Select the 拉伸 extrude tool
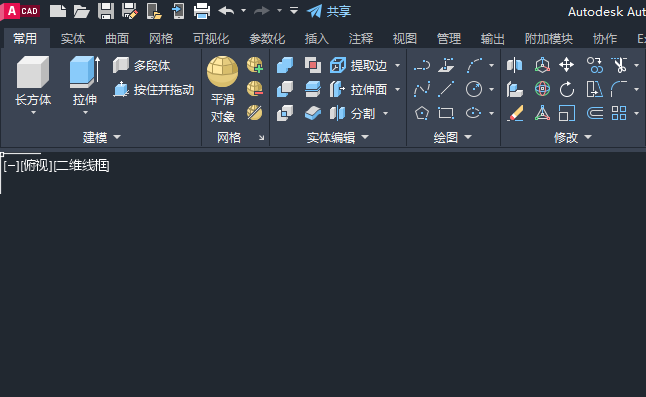The width and height of the screenshot is (646, 397). coord(85,80)
